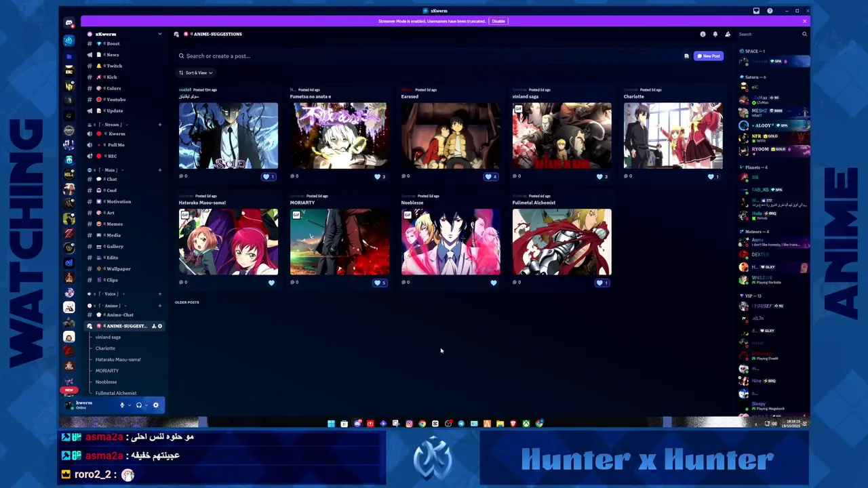Click the search magnifier in top Search box
Screen dimensions: 868x488
point(804,34)
